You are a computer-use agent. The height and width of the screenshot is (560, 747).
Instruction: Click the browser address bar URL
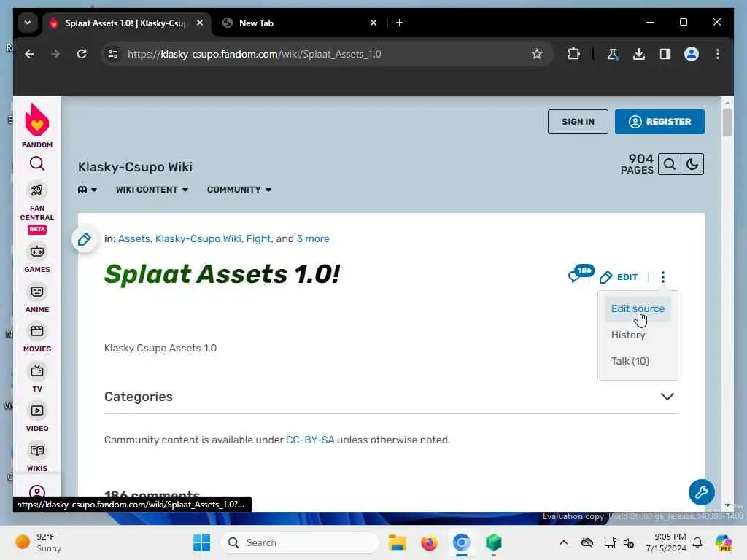[x=255, y=54]
